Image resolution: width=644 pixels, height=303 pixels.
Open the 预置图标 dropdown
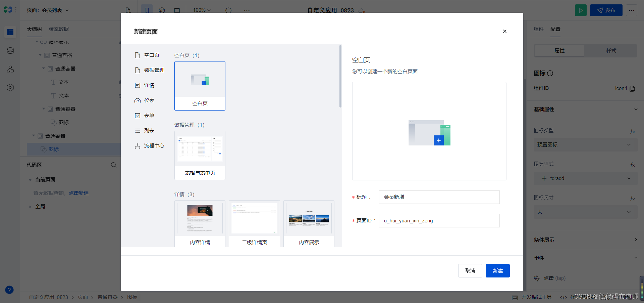586,145
